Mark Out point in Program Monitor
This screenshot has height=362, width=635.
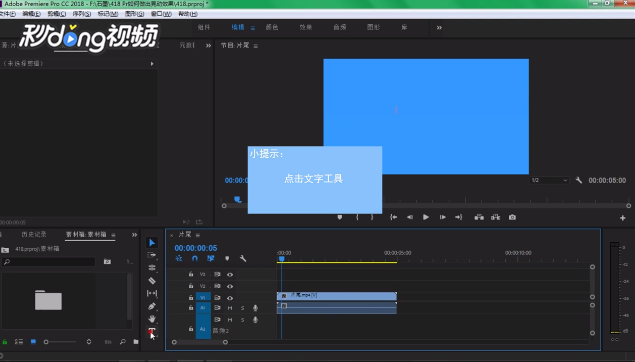pyautogui.click(x=372, y=217)
